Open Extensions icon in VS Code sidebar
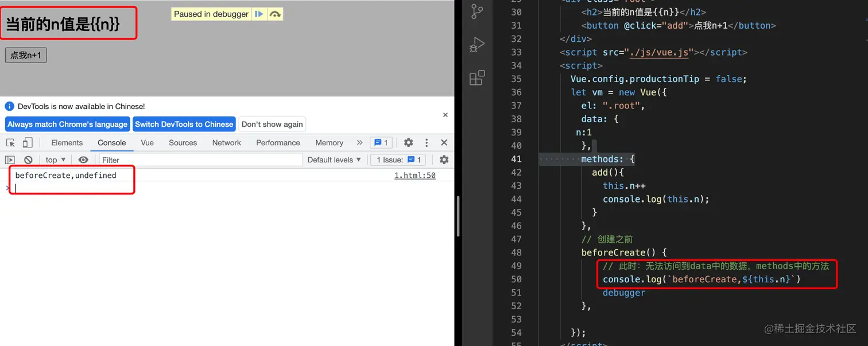 coord(477,77)
